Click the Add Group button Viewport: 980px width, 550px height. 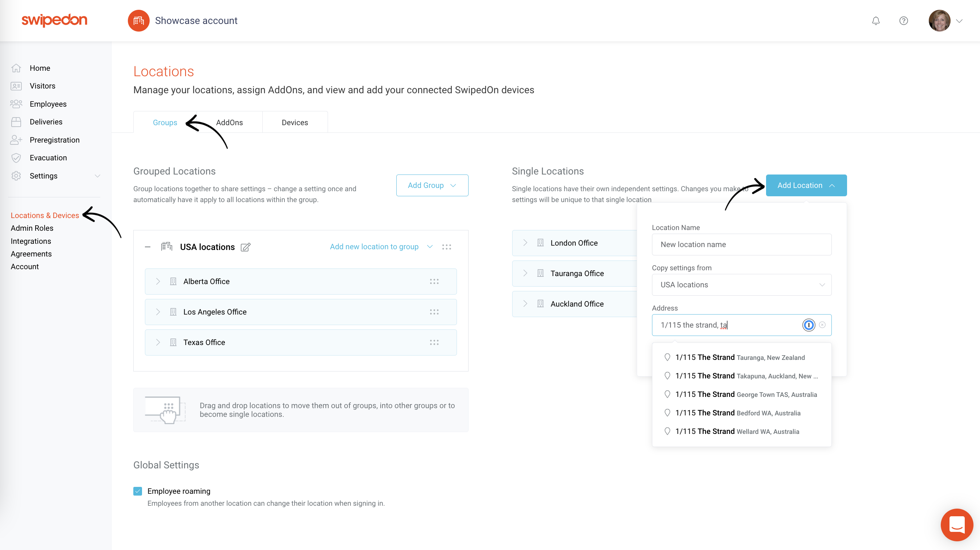tap(432, 185)
